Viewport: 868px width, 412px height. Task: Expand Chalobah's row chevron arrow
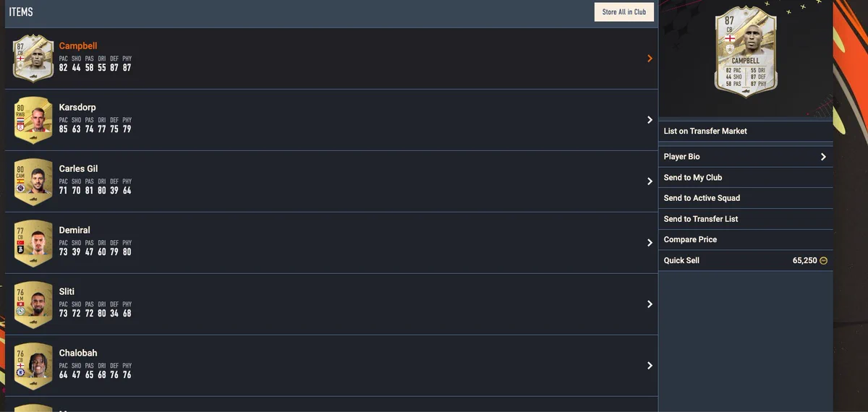tap(650, 366)
